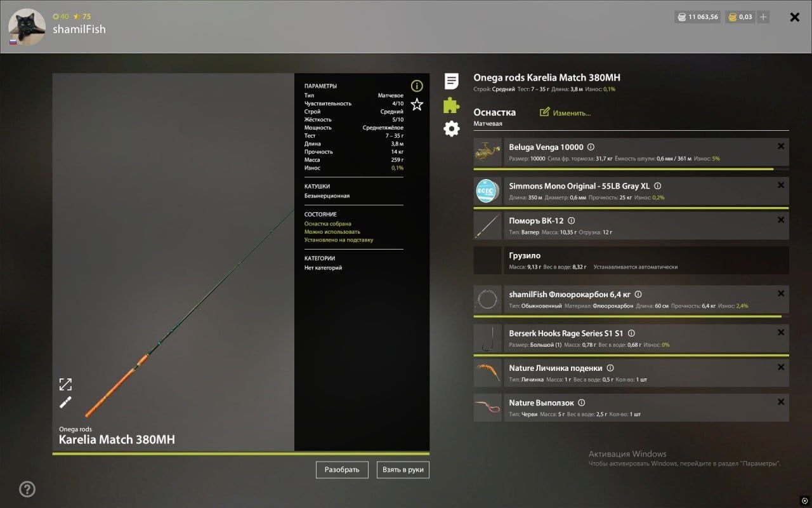
Task: Click the Berserk Hooks Rage Series S1 title
Action: pyautogui.click(x=566, y=333)
